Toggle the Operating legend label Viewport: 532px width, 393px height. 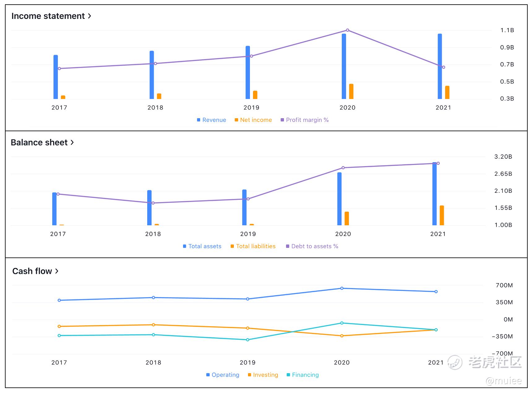coord(225,375)
